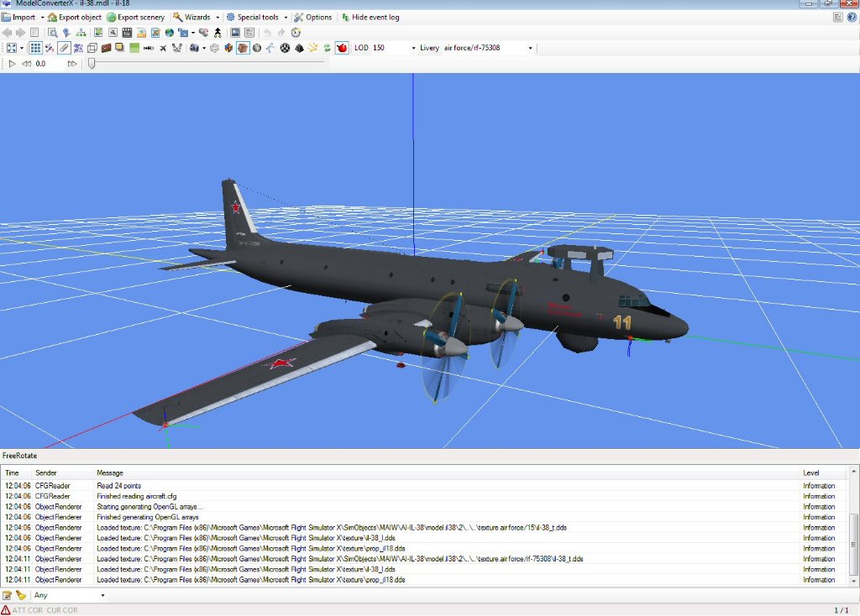Click Export object
The height and width of the screenshot is (616, 860).
(75, 17)
